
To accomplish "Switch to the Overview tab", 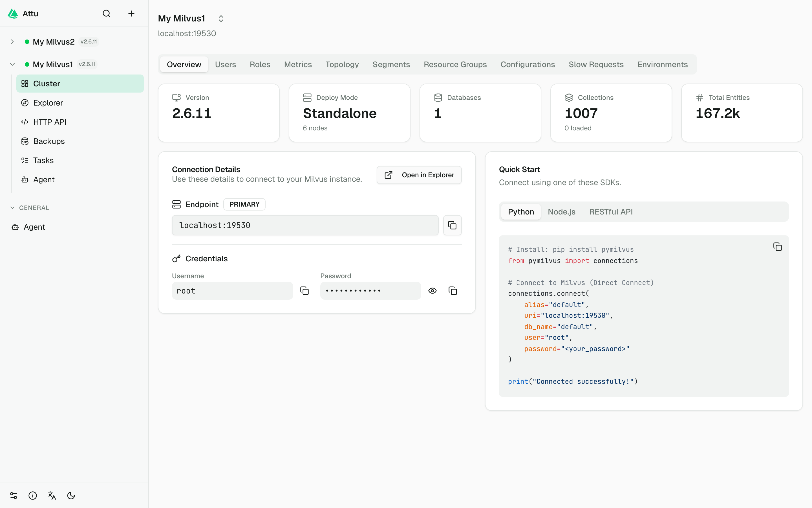I will click(184, 64).
